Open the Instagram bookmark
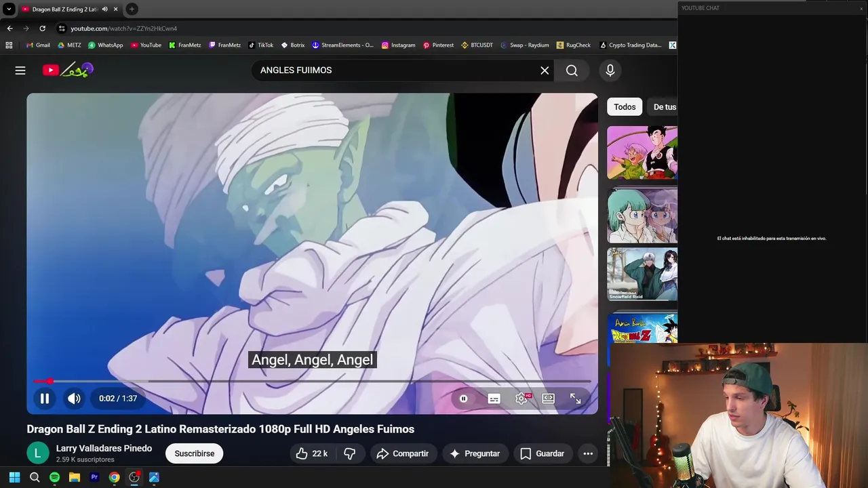868x488 pixels. tap(398, 45)
